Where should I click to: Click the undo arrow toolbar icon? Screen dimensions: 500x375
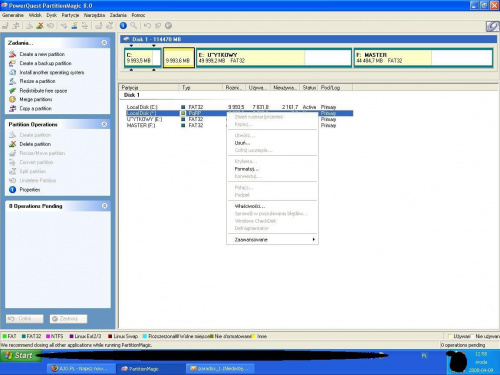click(147, 26)
